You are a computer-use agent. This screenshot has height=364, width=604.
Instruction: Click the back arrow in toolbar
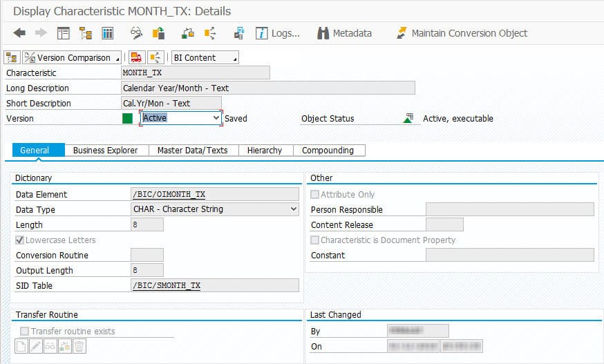(19, 33)
